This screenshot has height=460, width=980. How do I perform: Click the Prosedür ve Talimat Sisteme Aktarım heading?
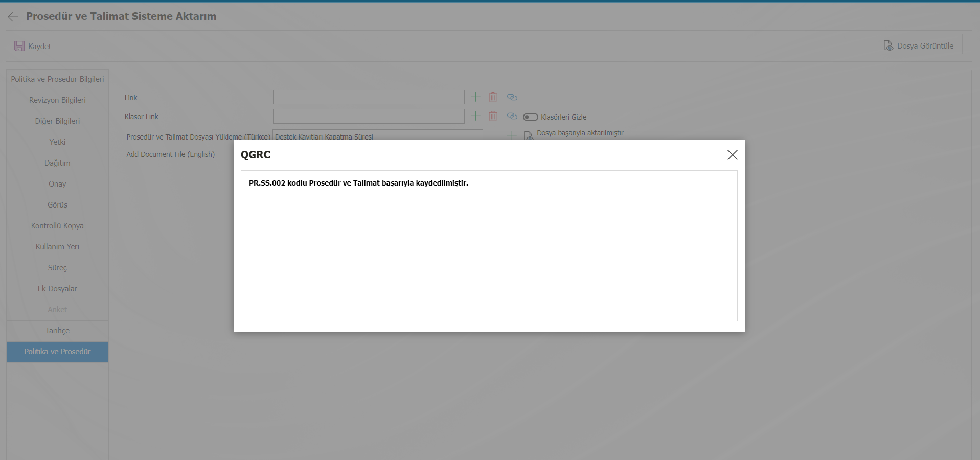tap(121, 16)
